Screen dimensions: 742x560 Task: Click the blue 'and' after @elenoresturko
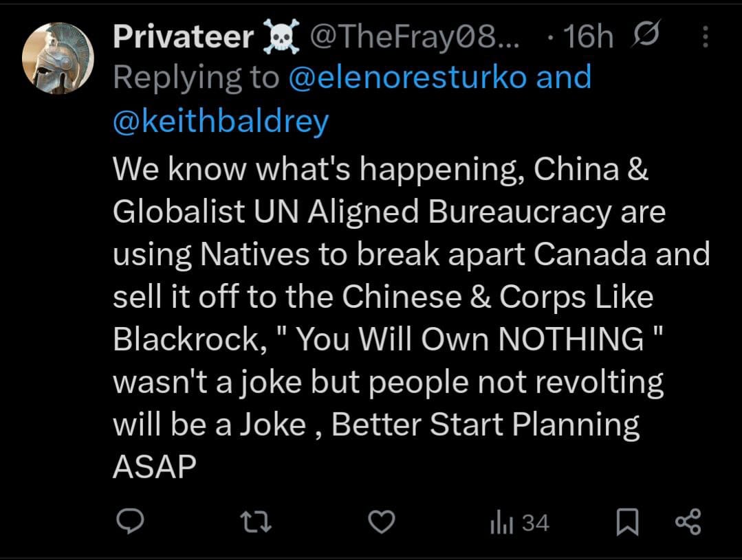pyautogui.click(x=563, y=78)
